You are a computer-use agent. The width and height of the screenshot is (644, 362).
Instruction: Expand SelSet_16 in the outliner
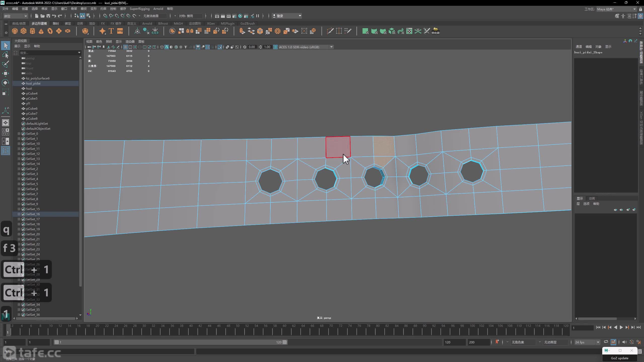click(x=19, y=214)
